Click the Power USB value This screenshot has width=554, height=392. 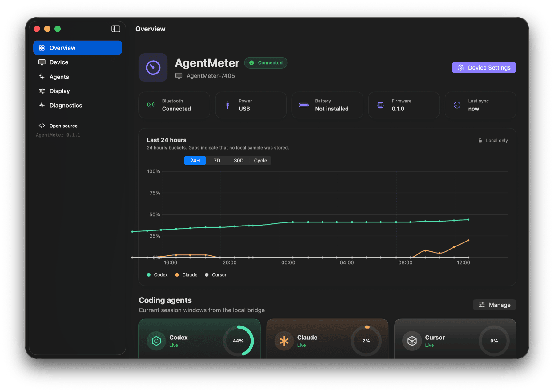(244, 109)
